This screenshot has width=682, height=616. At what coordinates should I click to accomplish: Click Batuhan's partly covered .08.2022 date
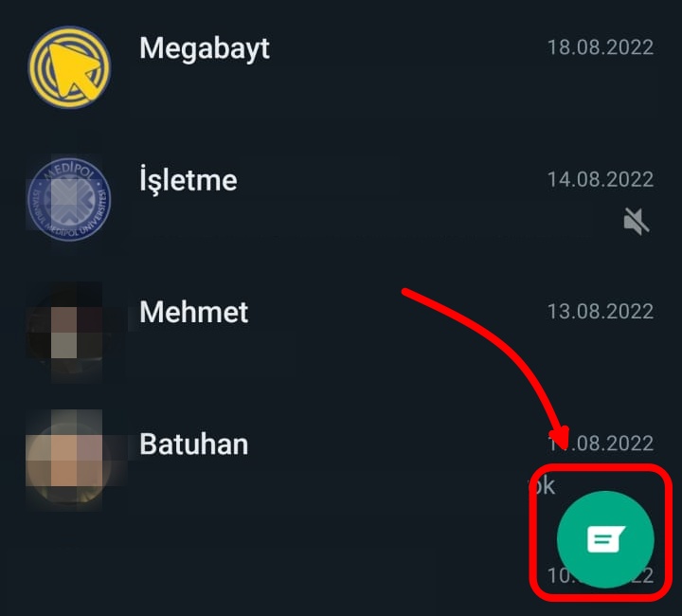tap(601, 444)
